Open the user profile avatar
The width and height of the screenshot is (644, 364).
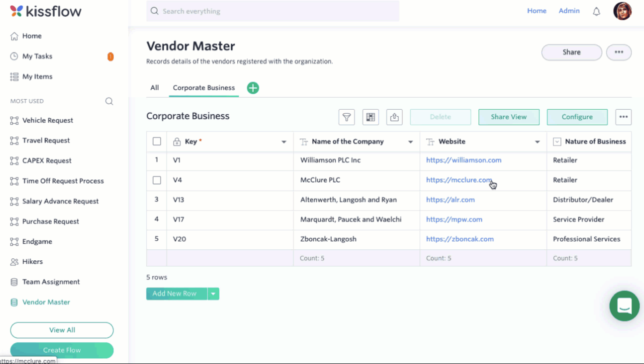click(x=622, y=11)
